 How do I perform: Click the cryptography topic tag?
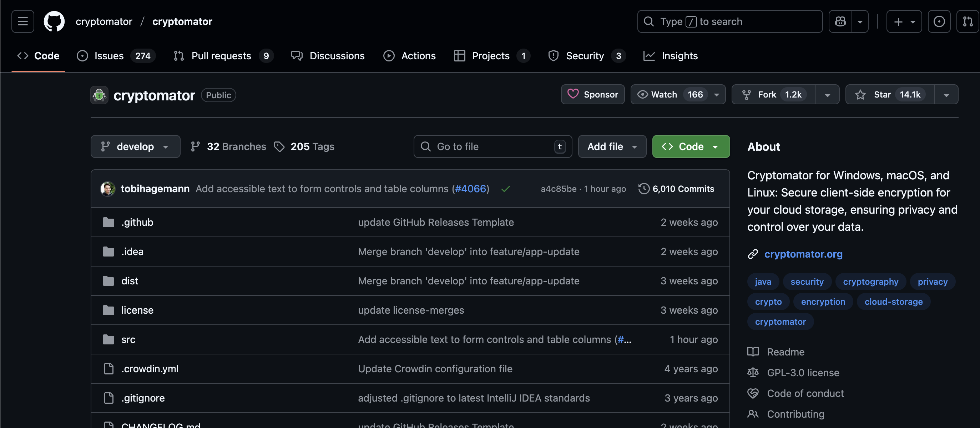870,282
